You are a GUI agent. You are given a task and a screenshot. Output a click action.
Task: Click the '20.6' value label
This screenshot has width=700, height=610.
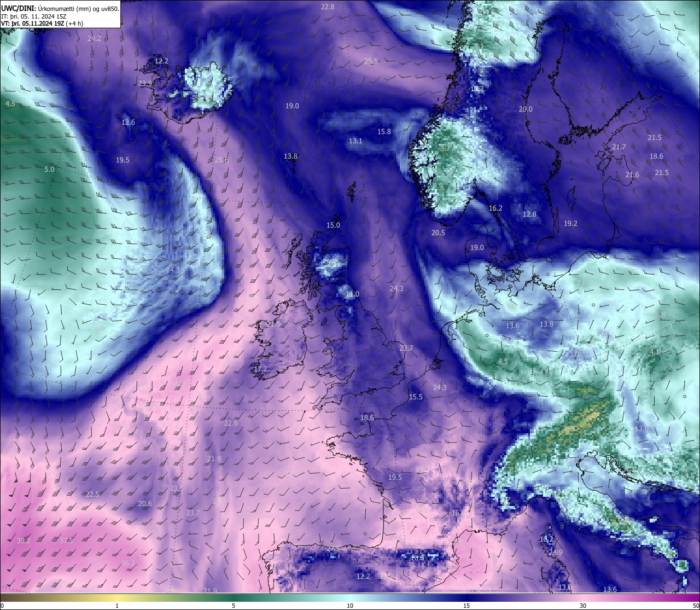[145, 503]
